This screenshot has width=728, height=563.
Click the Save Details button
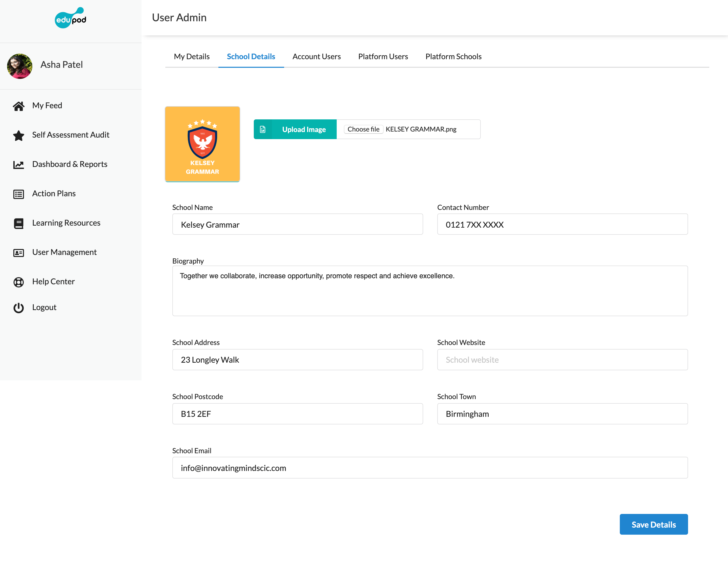pos(653,524)
